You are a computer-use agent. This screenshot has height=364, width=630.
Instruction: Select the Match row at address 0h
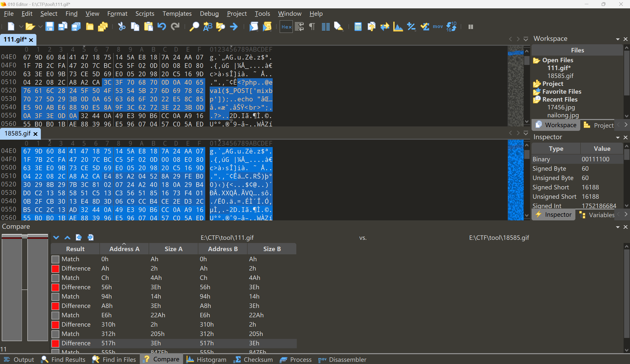70,259
